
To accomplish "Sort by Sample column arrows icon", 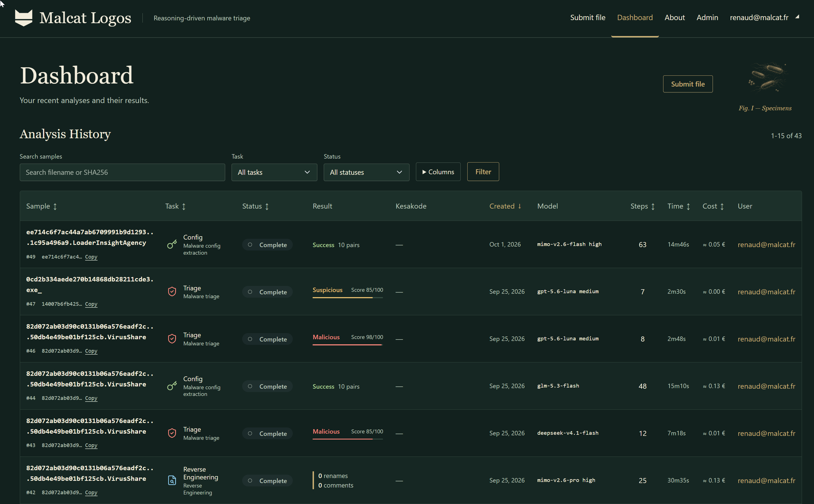I will tap(55, 206).
